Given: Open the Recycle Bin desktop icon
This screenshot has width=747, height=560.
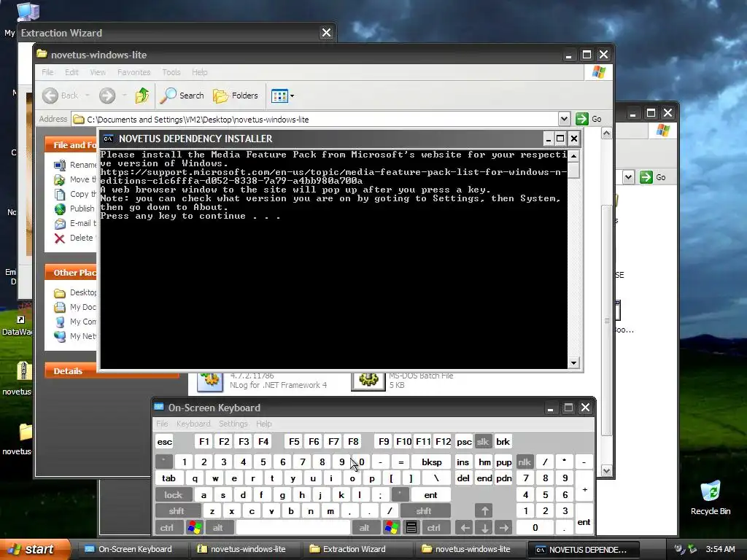Looking at the screenshot, I should pyautogui.click(x=711, y=497).
